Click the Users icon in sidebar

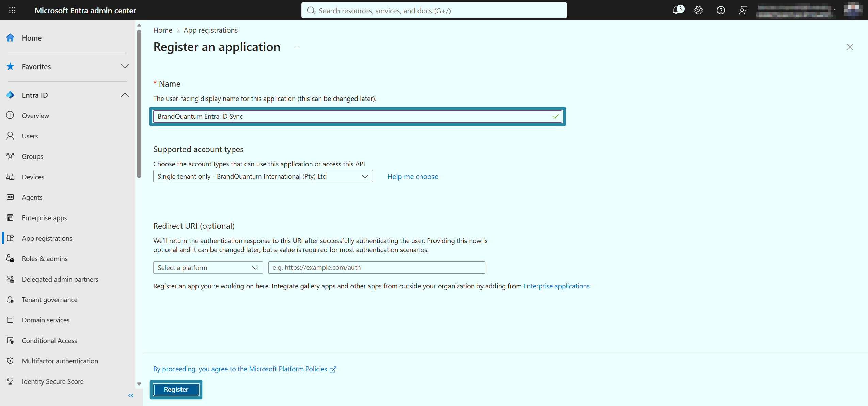click(10, 136)
